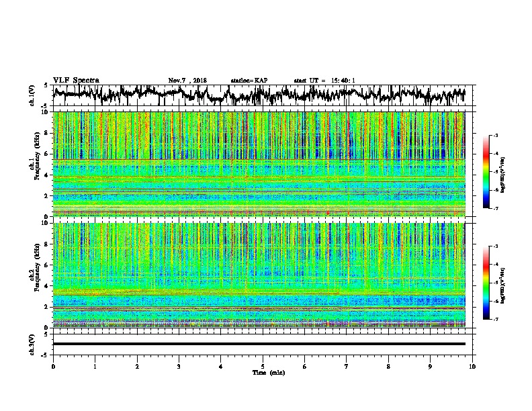Screen dimensions: 532x411
Task: Click the "ch.1(V)" waveform axis label
Action: tap(32, 95)
